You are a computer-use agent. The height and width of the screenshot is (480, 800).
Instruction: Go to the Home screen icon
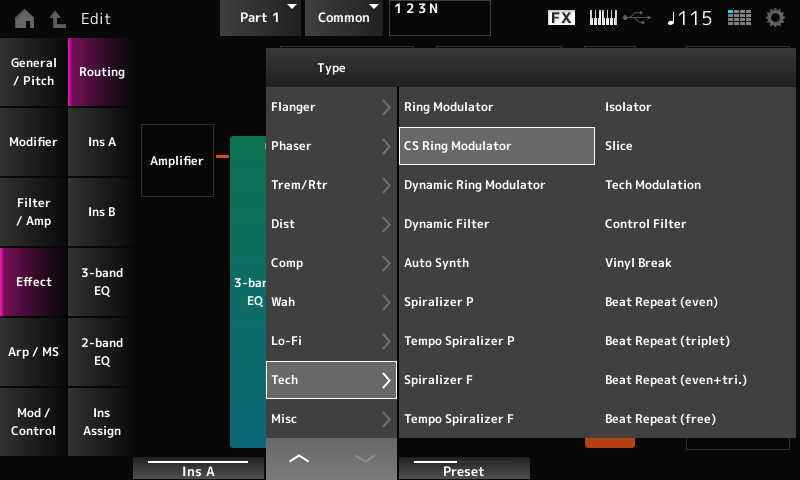coord(23,18)
